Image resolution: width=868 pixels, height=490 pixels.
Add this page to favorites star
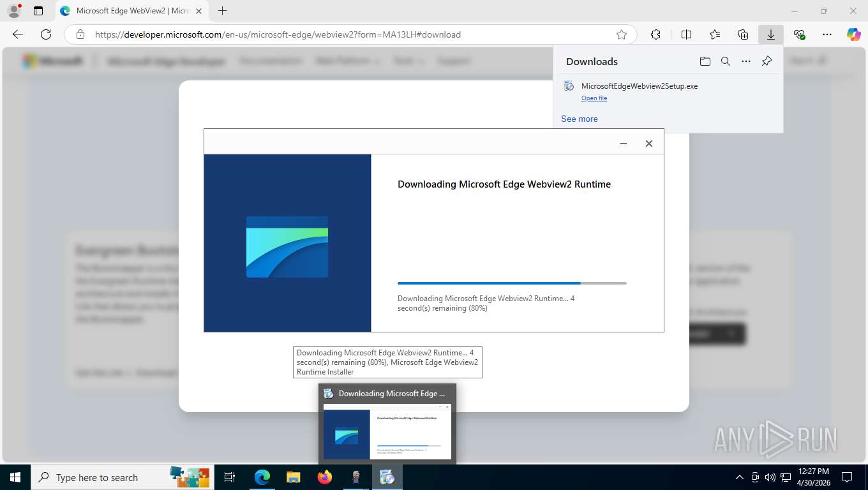(x=622, y=34)
